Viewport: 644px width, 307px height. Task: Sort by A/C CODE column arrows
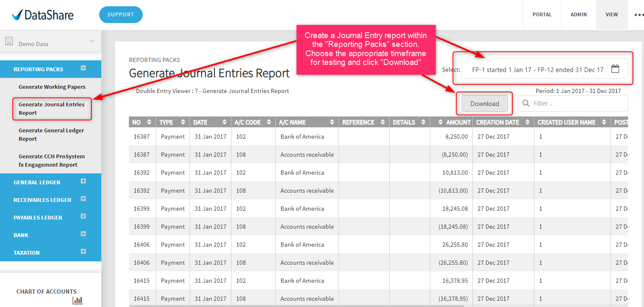pos(269,122)
